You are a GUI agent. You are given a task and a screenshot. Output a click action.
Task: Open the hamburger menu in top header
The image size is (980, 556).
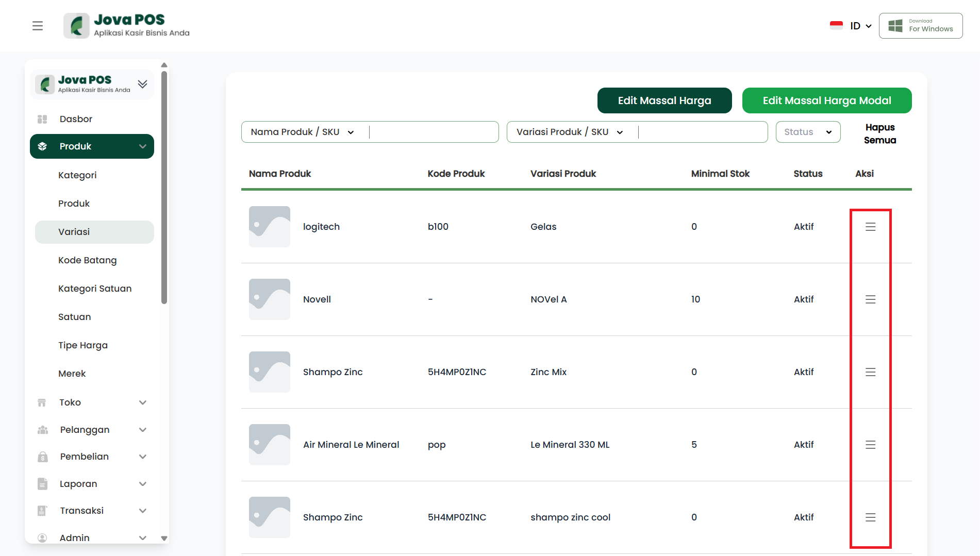38,26
